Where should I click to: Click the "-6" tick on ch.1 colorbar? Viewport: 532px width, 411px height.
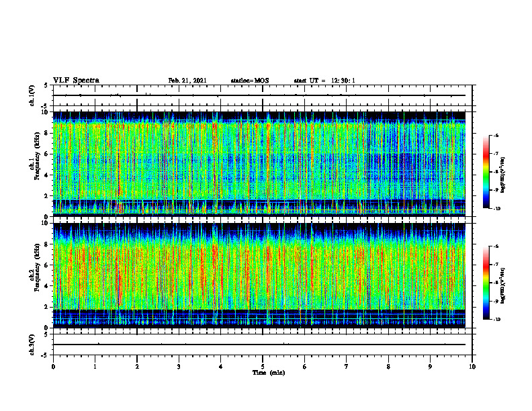pos(496,135)
